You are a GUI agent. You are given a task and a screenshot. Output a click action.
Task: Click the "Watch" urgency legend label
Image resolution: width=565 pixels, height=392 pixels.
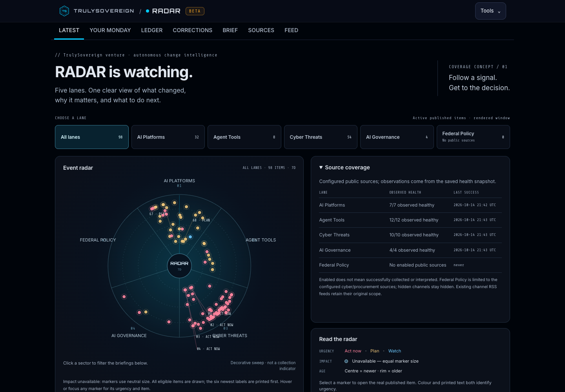[395, 351]
